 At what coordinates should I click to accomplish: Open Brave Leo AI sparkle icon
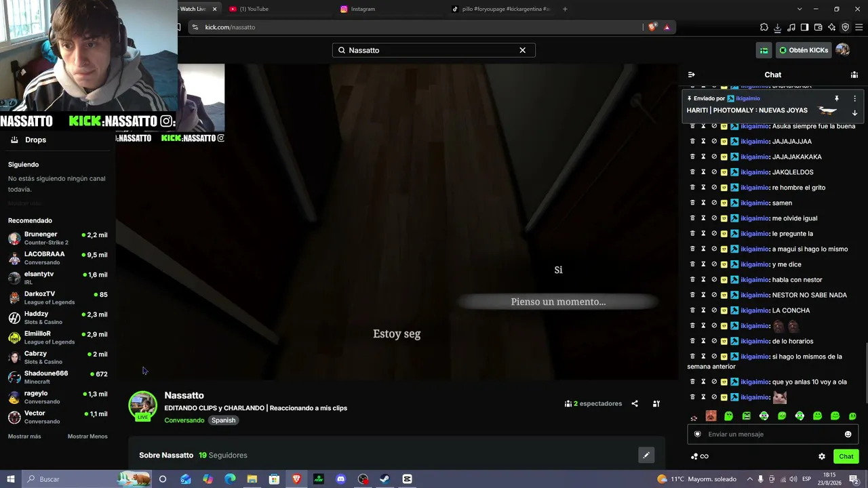point(832,27)
